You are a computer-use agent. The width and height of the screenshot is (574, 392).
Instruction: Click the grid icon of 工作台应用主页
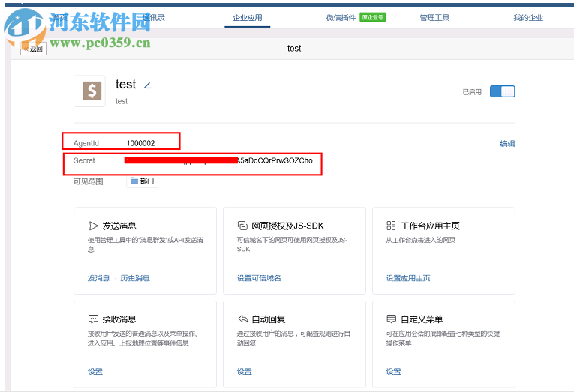391,226
